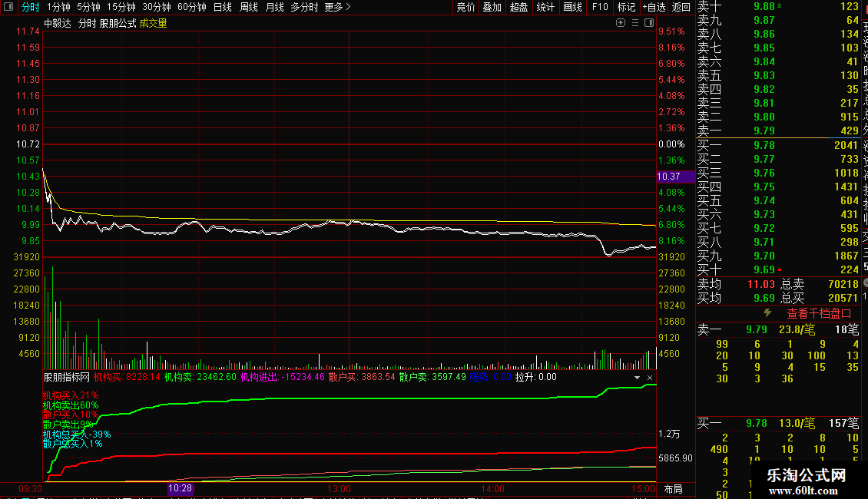Toggle the side panel layout icon
Screen dimensions: 868x499
tap(648, 24)
